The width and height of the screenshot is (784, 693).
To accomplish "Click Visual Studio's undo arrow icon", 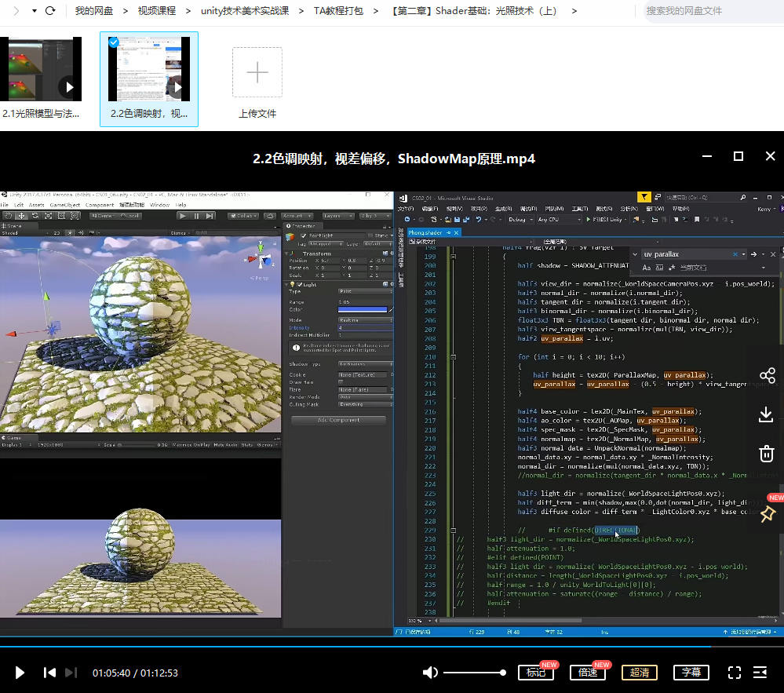I will [479, 220].
